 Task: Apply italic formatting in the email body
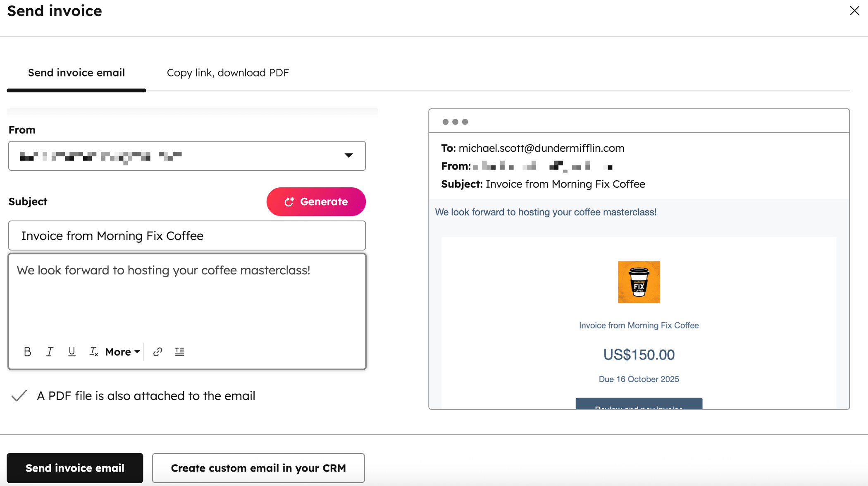[x=50, y=352]
